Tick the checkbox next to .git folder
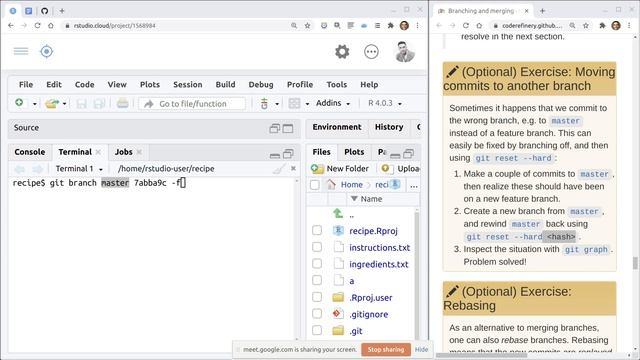640x360 pixels. click(317, 330)
